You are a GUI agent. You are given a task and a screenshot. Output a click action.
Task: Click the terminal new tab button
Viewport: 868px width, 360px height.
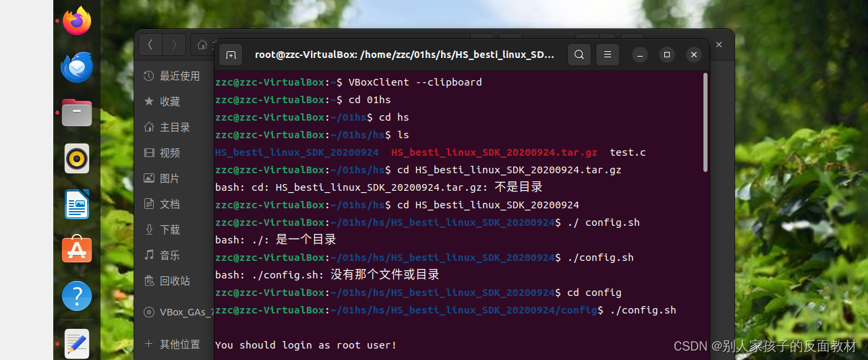pos(231,55)
